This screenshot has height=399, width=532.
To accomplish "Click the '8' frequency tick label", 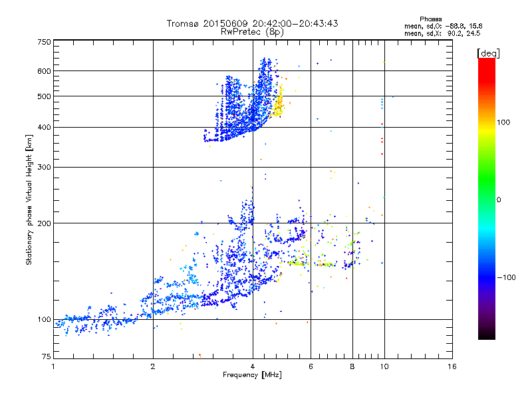I will (x=352, y=366).
